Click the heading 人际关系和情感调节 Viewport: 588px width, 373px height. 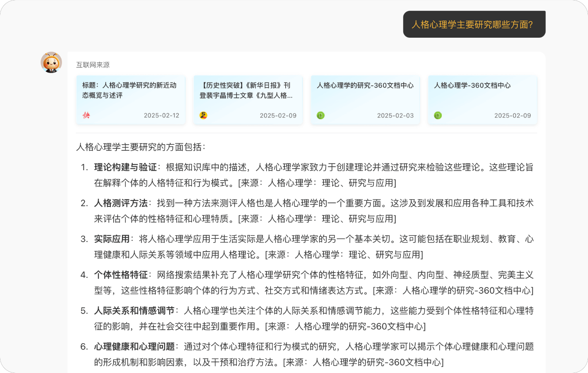coord(134,311)
